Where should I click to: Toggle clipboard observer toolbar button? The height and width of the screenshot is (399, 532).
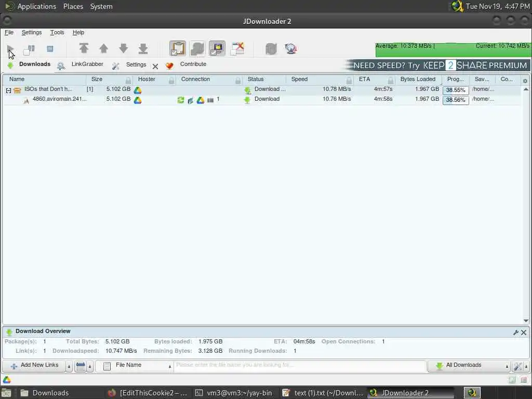coord(178,48)
